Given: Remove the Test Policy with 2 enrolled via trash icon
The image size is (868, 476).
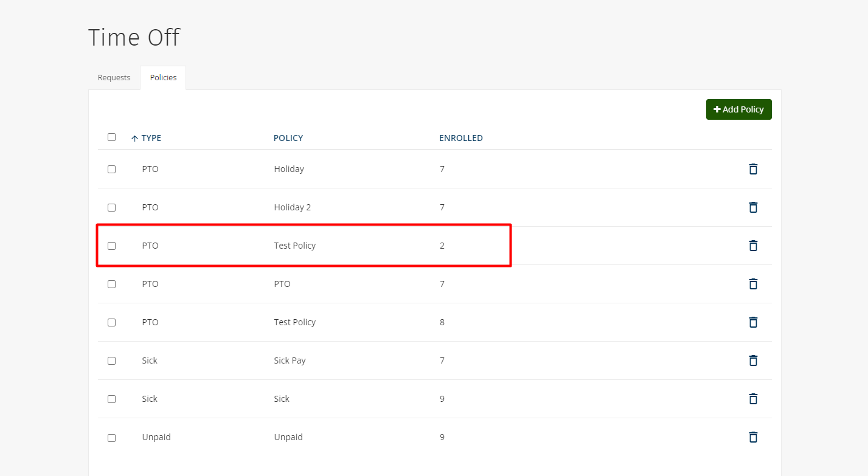Looking at the screenshot, I should (x=753, y=246).
